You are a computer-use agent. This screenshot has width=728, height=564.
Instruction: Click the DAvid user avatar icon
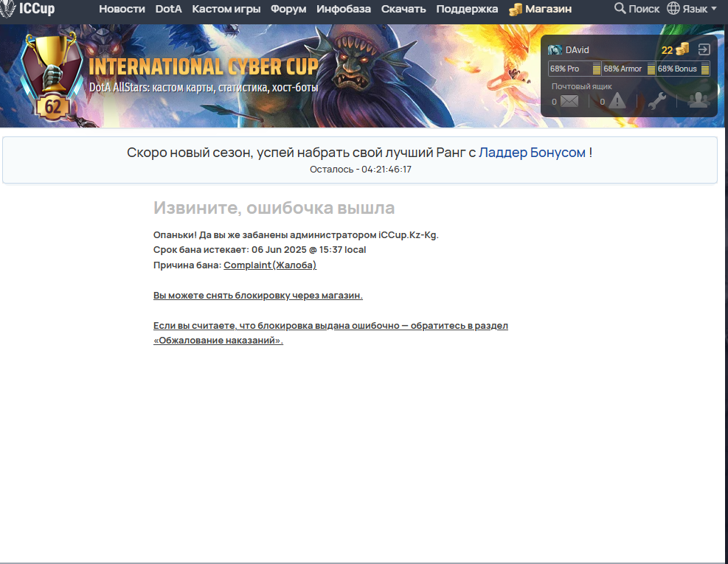click(x=555, y=50)
